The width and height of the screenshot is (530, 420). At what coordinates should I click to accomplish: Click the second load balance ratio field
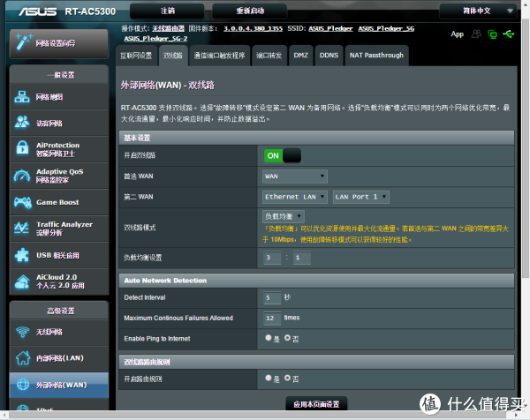coord(302,258)
